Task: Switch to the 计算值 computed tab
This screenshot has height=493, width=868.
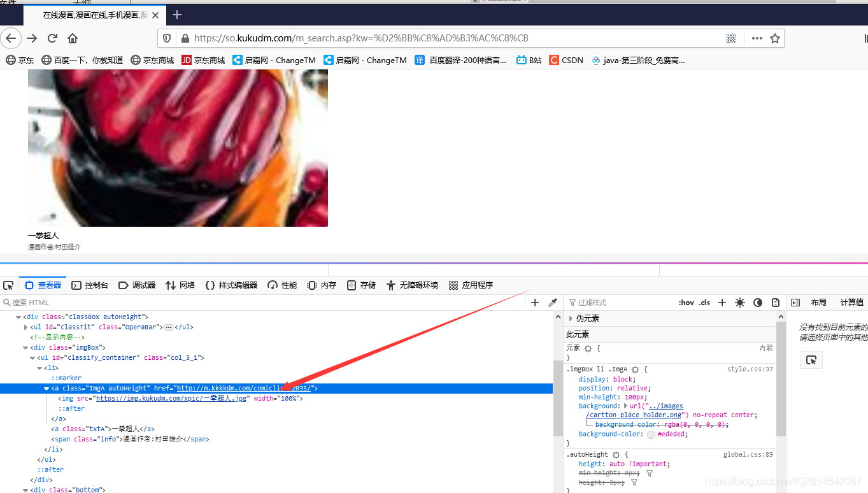Action: click(x=852, y=303)
